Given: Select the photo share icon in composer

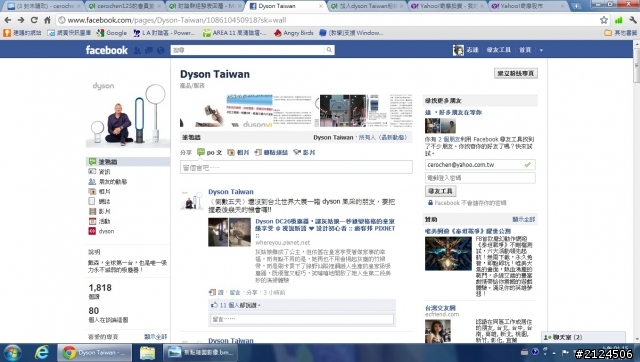Looking at the screenshot, I should [231, 153].
